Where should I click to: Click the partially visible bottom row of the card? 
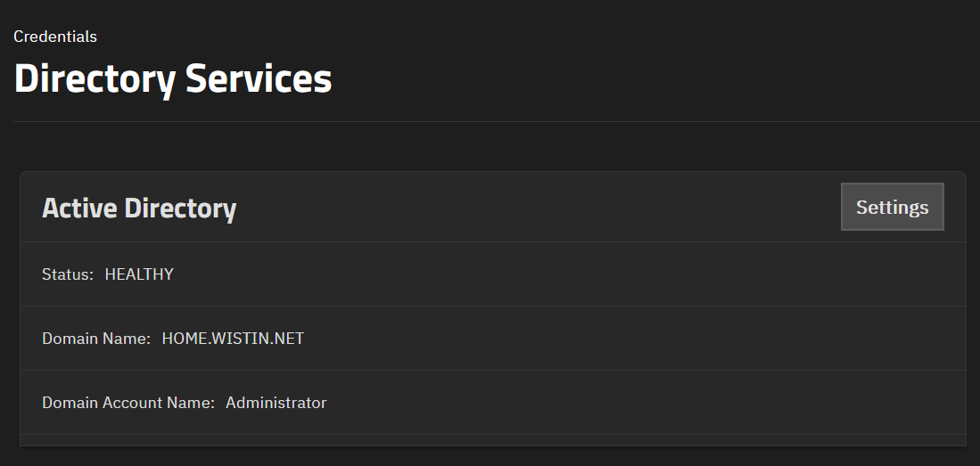point(493,440)
